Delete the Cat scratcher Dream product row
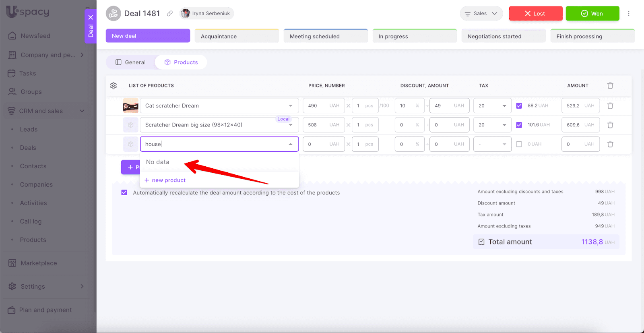Image resolution: width=644 pixels, height=333 pixels. click(x=610, y=106)
